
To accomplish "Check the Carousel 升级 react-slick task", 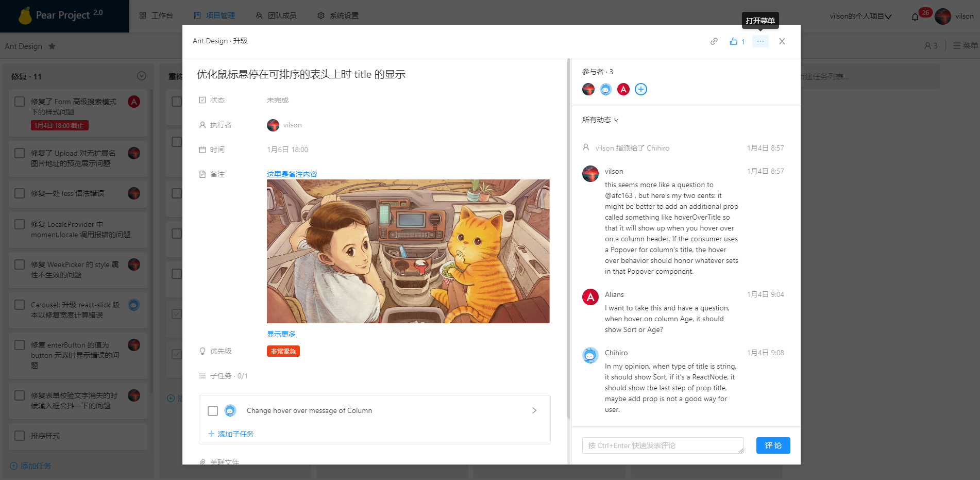I will [20, 305].
